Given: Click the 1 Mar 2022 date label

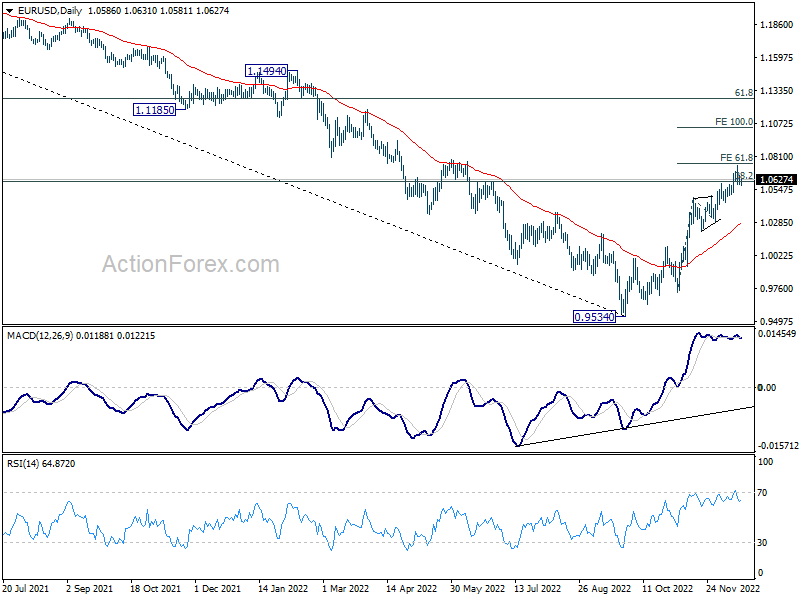Looking at the screenshot, I should 345,589.
